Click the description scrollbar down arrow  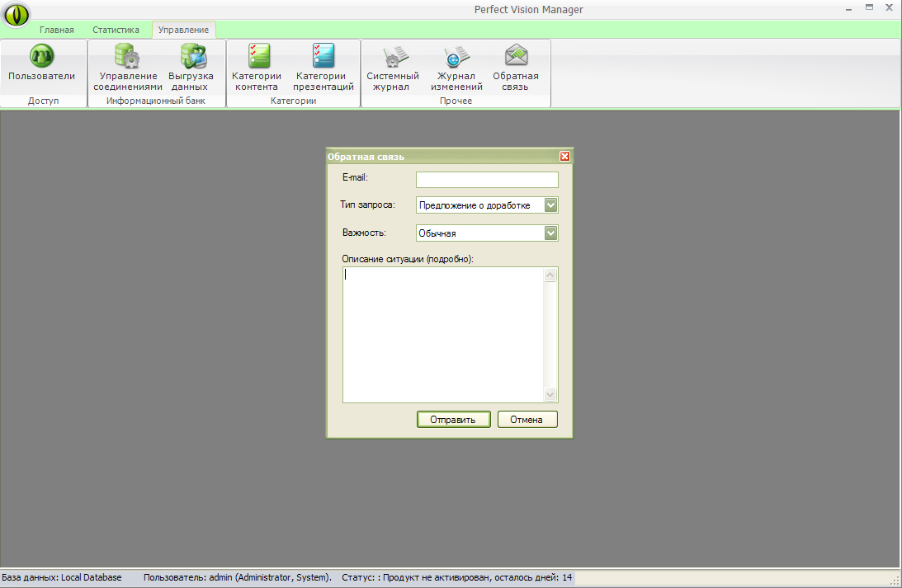click(550, 395)
